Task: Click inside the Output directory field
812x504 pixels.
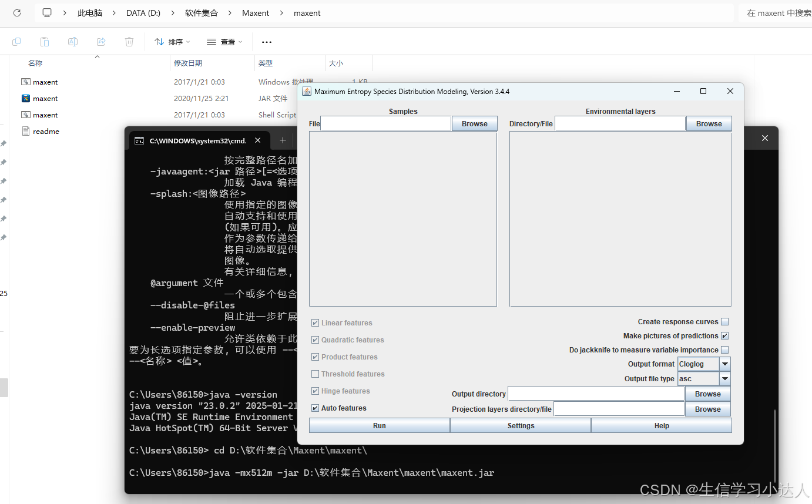Action: point(595,394)
